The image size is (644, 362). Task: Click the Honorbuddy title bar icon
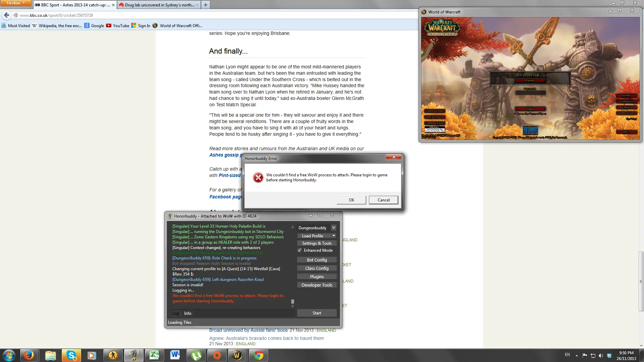pyautogui.click(x=170, y=216)
